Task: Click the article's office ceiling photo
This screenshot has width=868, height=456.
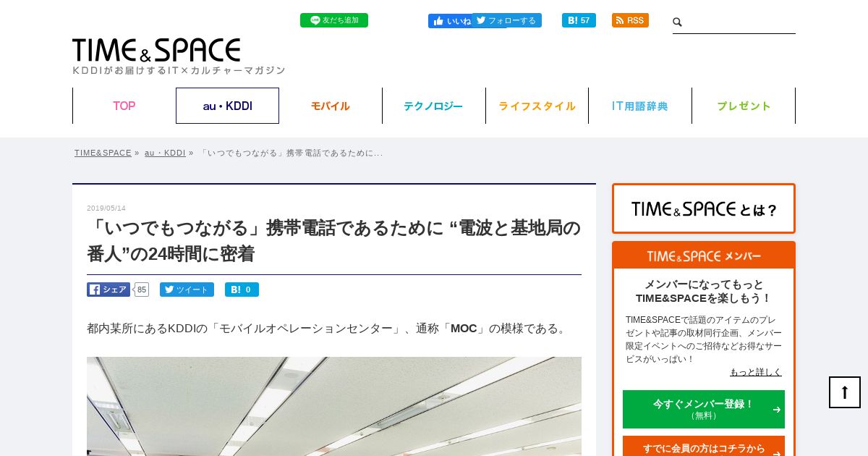Action: [x=334, y=406]
